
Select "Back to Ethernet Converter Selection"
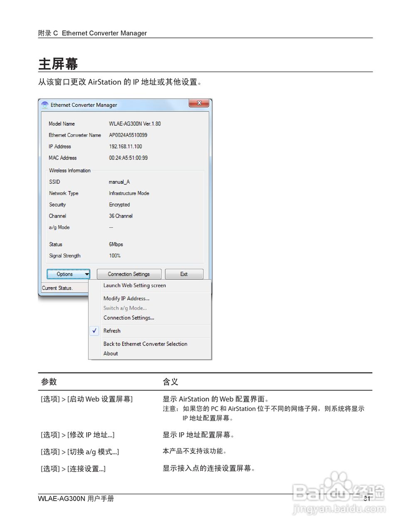tap(145, 344)
